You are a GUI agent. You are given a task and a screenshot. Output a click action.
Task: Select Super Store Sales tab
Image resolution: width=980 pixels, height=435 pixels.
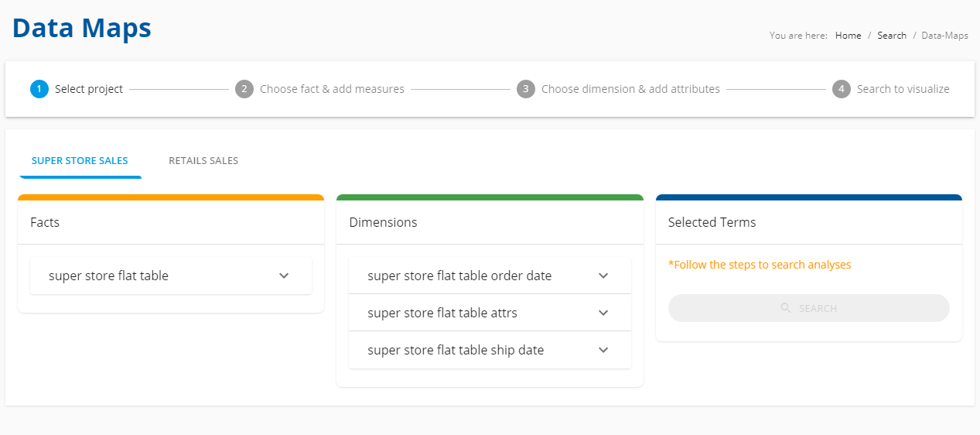pos(80,161)
